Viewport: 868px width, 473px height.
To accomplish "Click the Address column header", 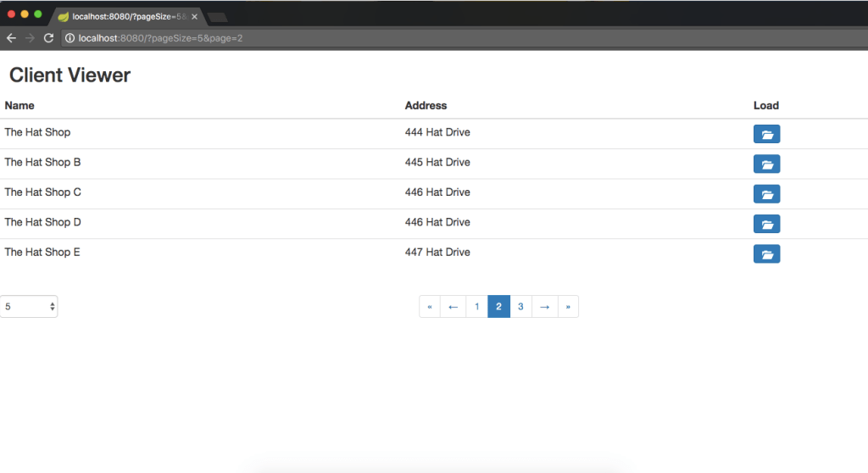I will click(426, 105).
